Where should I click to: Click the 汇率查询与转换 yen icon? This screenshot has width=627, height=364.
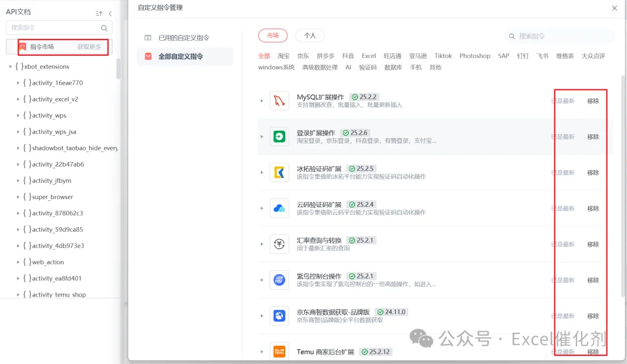[279, 244]
